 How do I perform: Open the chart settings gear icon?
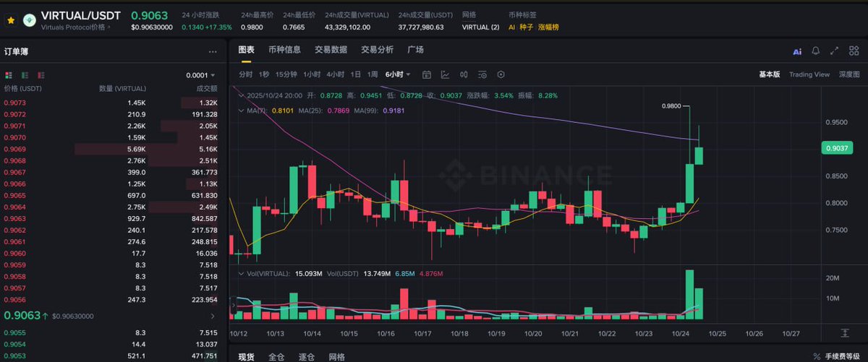(501, 74)
